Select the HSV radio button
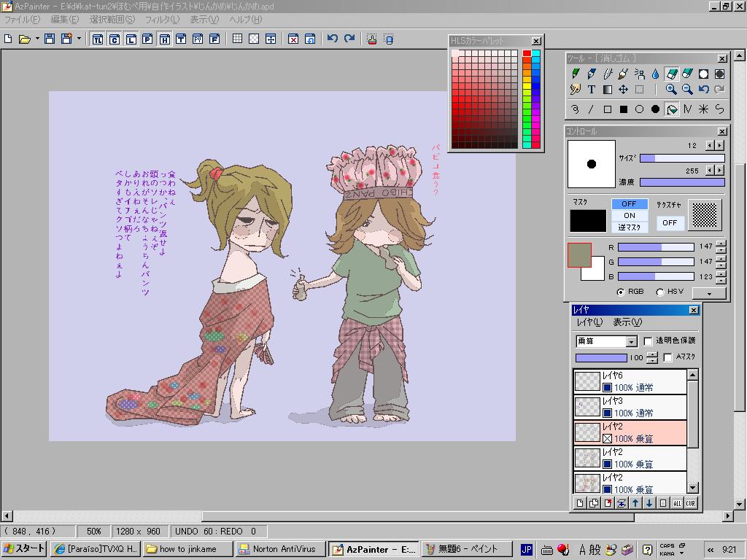This screenshot has width=747, height=560. pos(660,292)
